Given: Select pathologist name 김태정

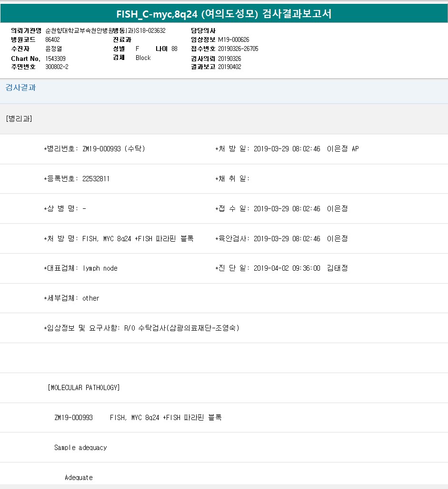Looking at the screenshot, I should coord(337,268).
